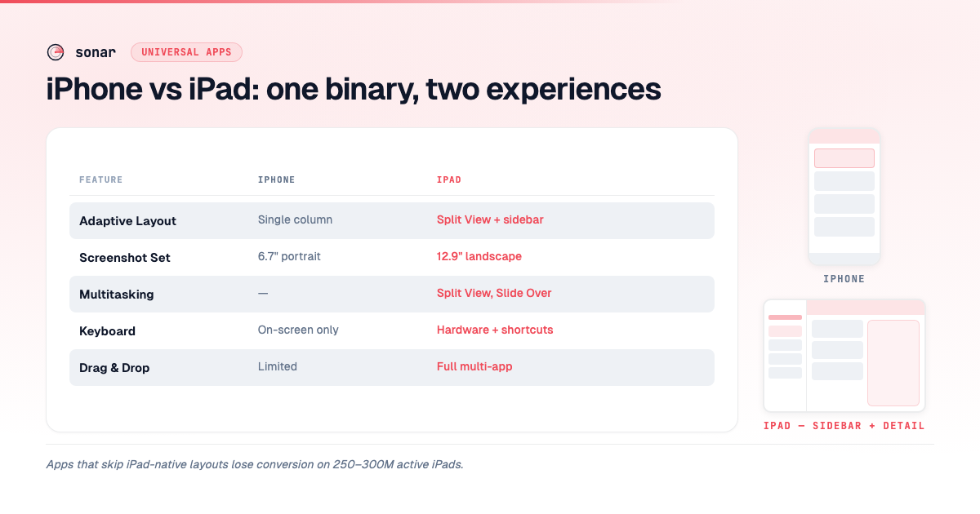Image resolution: width=980 pixels, height=514 pixels.
Task: Click the sonar logo icon
Action: tap(56, 52)
